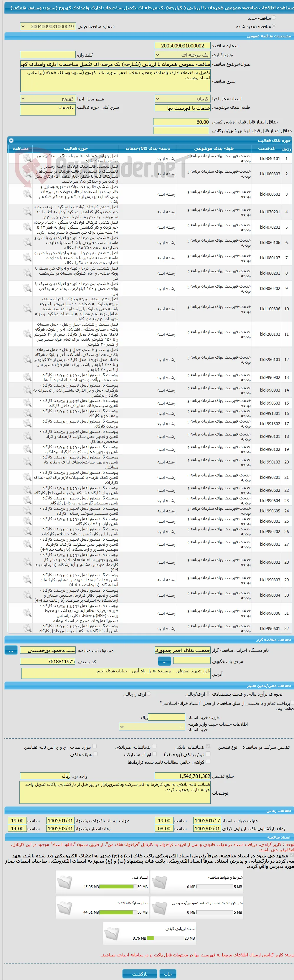Select the مناقصه تجدید شده radio button

(x=274, y=26)
